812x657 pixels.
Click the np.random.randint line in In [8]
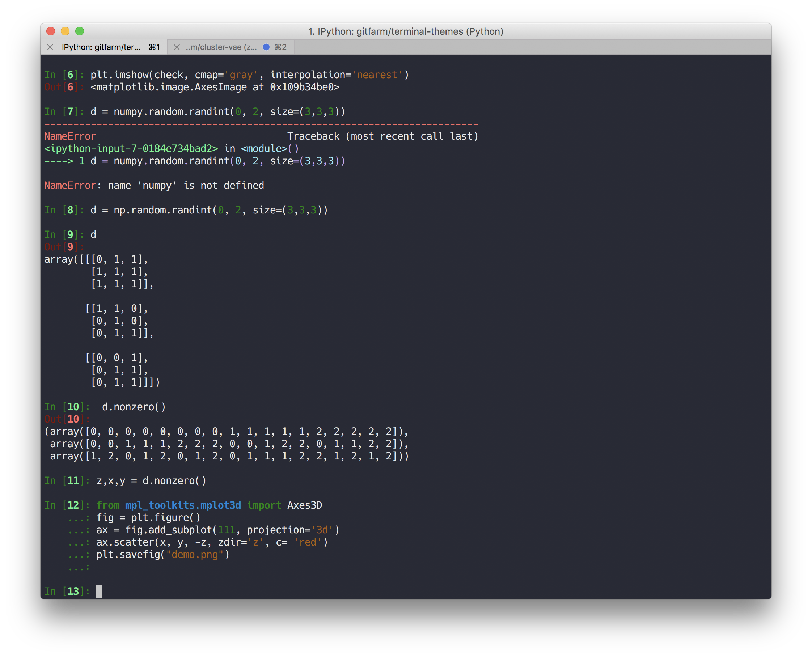click(163, 210)
